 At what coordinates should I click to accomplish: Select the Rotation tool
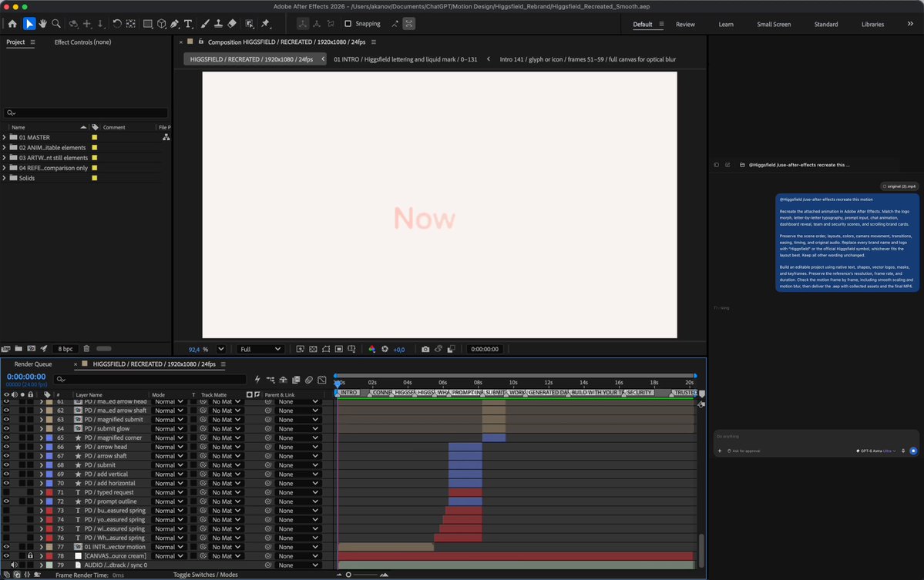click(117, 24)
